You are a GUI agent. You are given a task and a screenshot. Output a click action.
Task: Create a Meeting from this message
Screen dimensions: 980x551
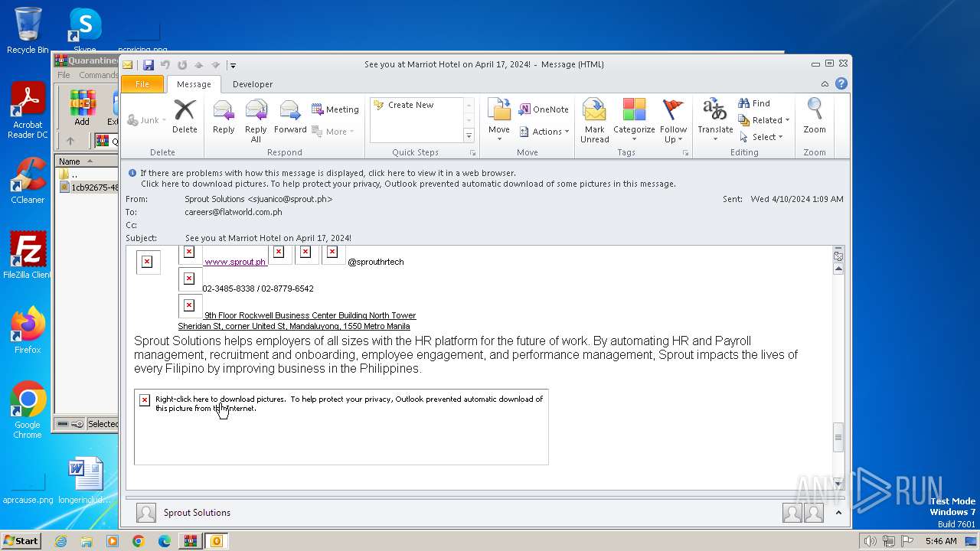click(335, 109)
